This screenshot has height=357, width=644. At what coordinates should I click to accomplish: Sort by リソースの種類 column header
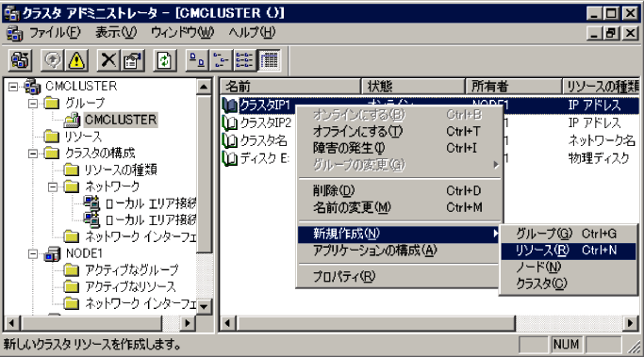coord(601,86)
